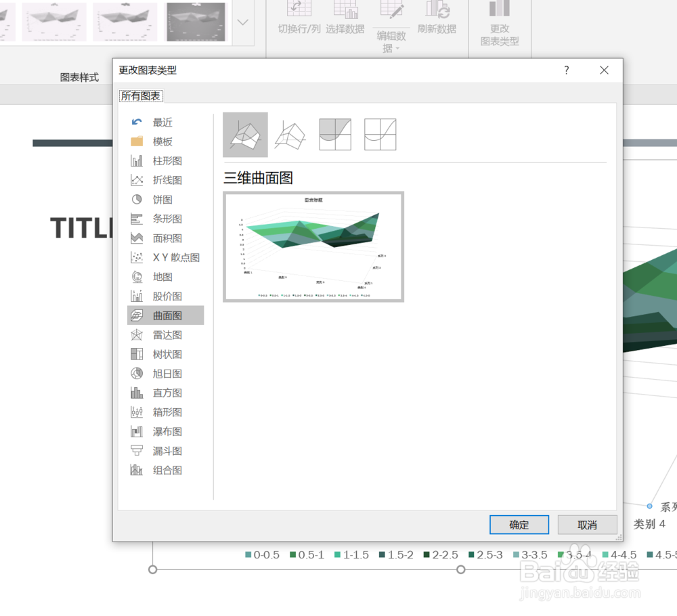The image size is (677, 616).
Task: Open the 最近 (Recent) chart category
Action: 165,122
